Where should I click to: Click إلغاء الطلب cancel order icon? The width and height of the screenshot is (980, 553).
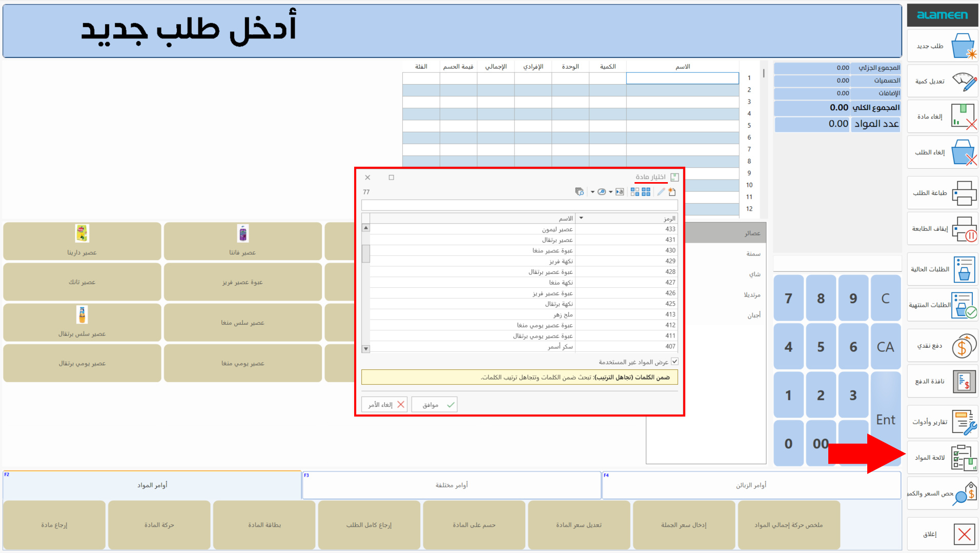(943, 152)
